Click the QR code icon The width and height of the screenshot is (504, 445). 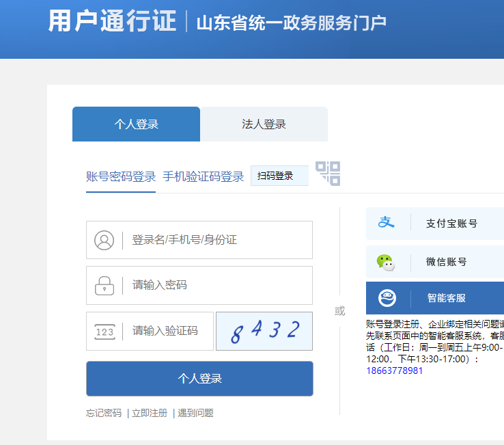(x=328, y=174)
